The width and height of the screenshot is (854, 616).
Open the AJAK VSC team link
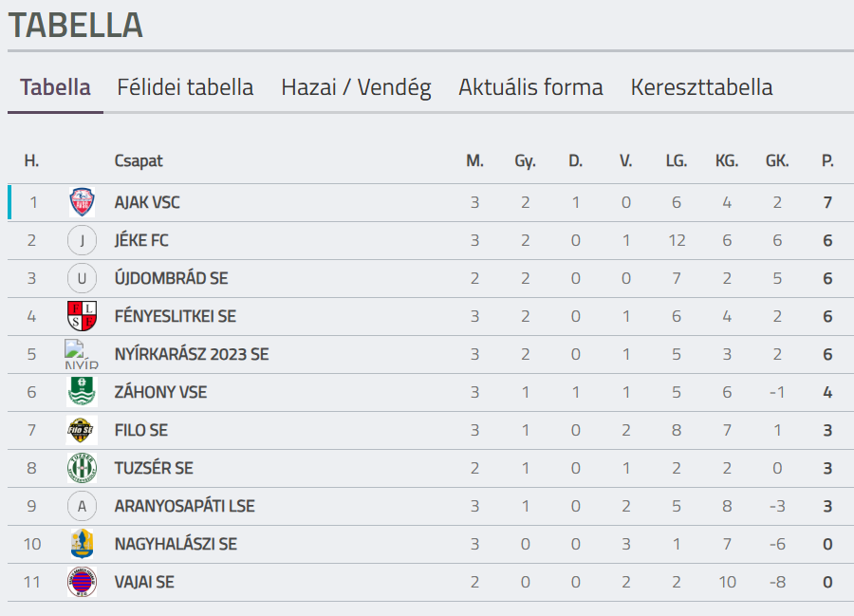click(x=147, y=202)
